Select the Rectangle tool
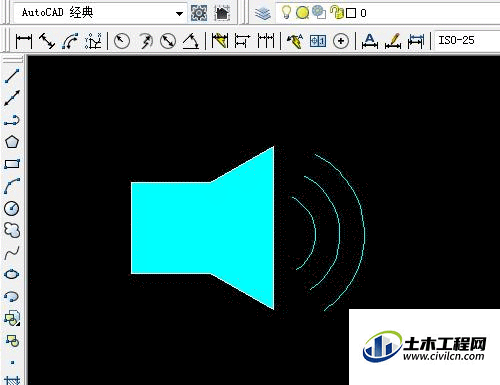 click(12, 164)
